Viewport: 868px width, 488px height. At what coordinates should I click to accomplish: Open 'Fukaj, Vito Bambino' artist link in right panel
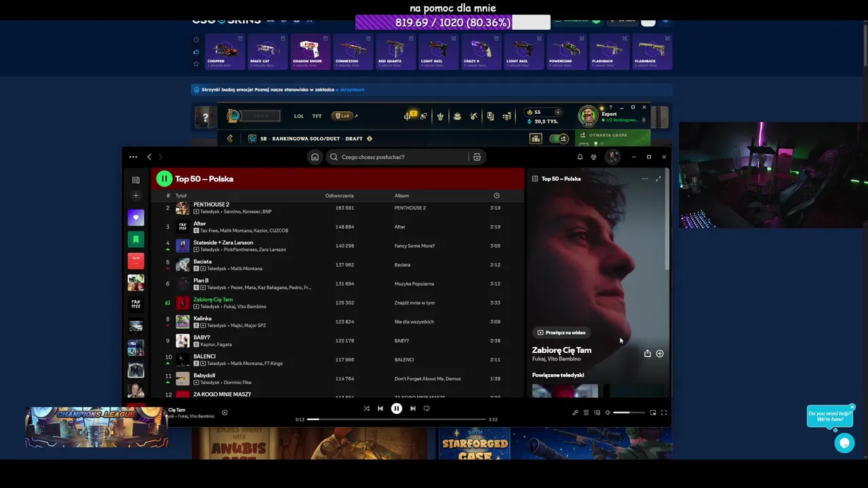(556, 359)
